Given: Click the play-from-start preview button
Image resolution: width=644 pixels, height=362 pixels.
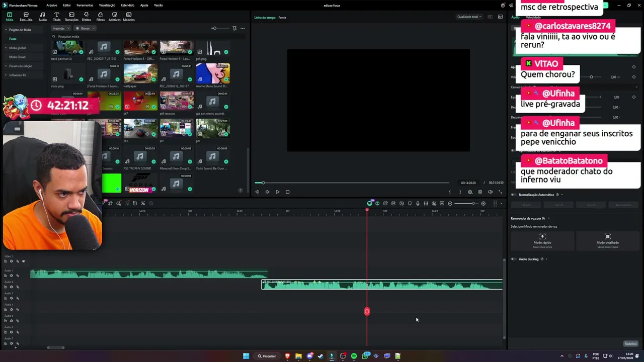Looking at the screenshot, I should click(267, 192).
